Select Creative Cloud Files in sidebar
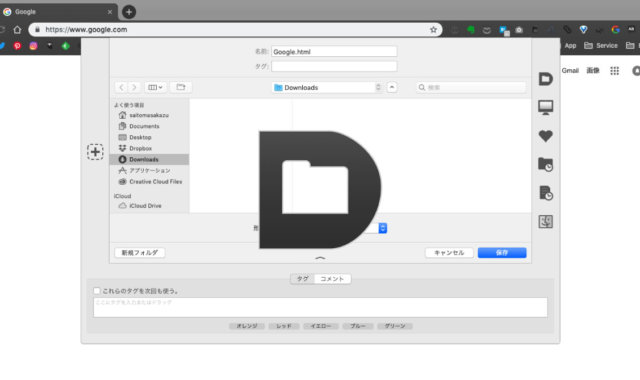The image size is (640, 380). [149, 181]
